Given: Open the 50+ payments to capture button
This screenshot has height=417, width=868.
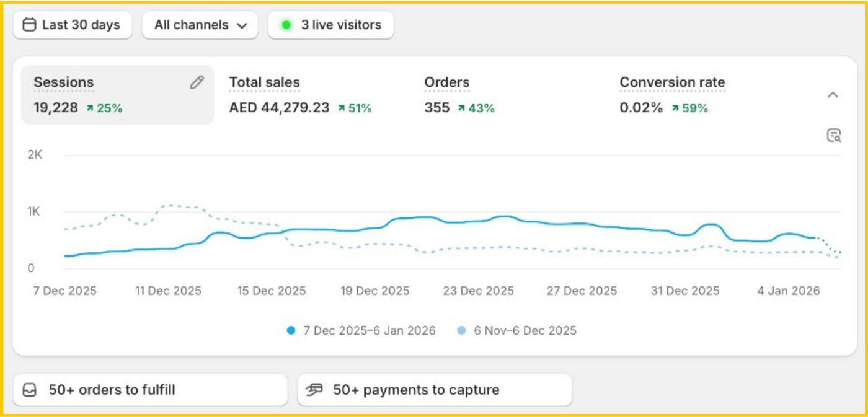Looking at the screenshot, I should point(434,390).
